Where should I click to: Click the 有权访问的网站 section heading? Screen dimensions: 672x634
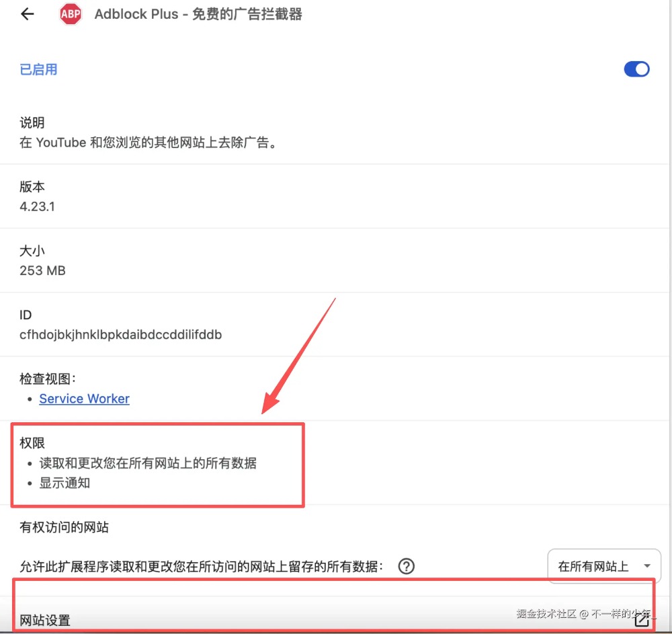pyautogui.click(x=64, y=528)
